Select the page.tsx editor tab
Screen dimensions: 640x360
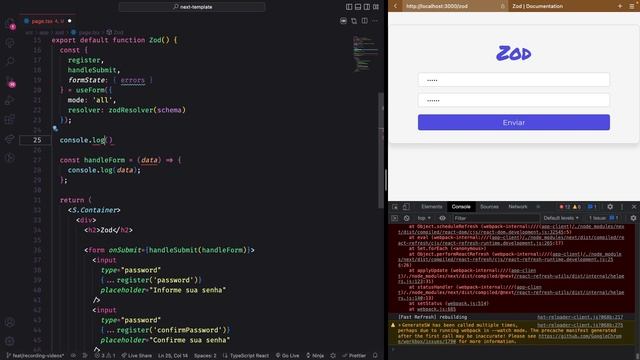click(47, 21)
